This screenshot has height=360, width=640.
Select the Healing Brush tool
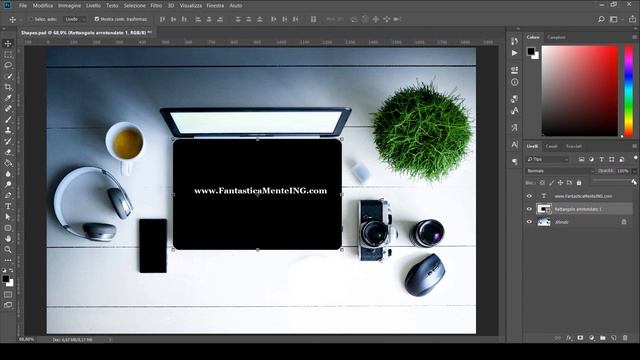click(x=8, y=109)
